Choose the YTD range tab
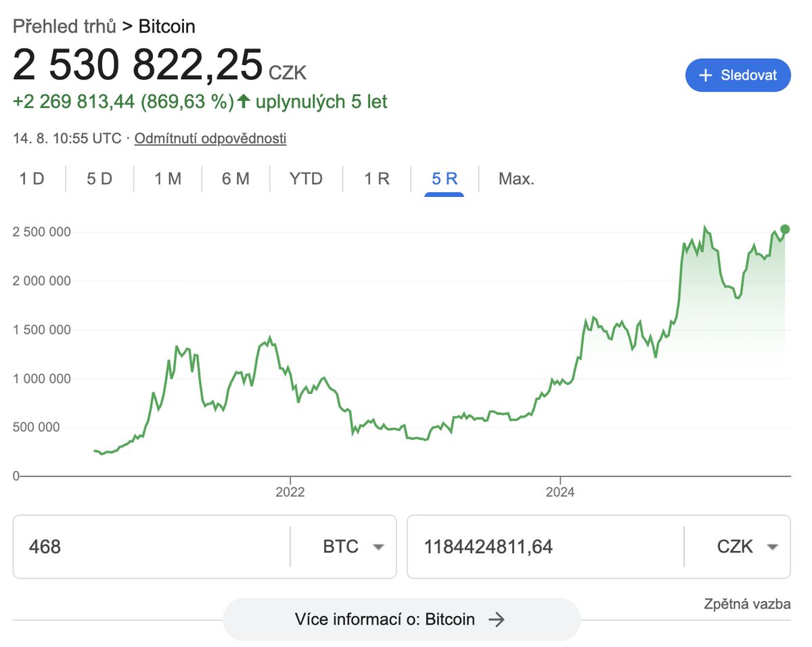 point(306,179)
